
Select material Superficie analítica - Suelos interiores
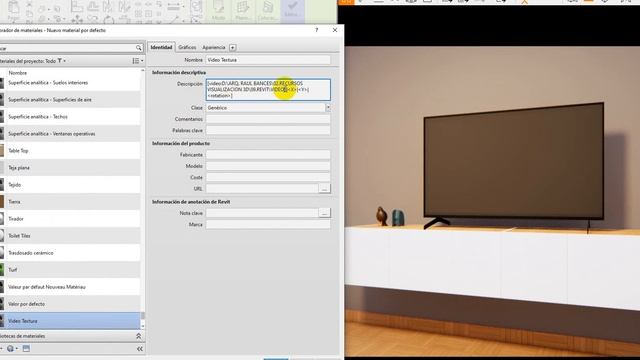point(70,83)
